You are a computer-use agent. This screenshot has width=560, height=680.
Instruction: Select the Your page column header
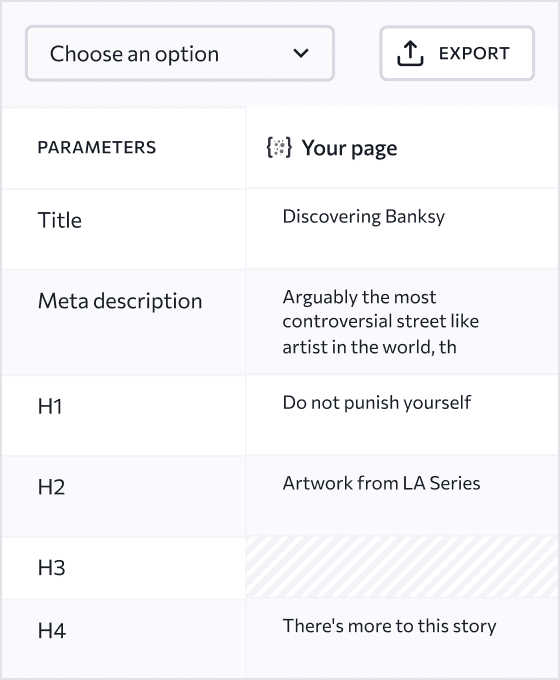[x=349, y=148]
